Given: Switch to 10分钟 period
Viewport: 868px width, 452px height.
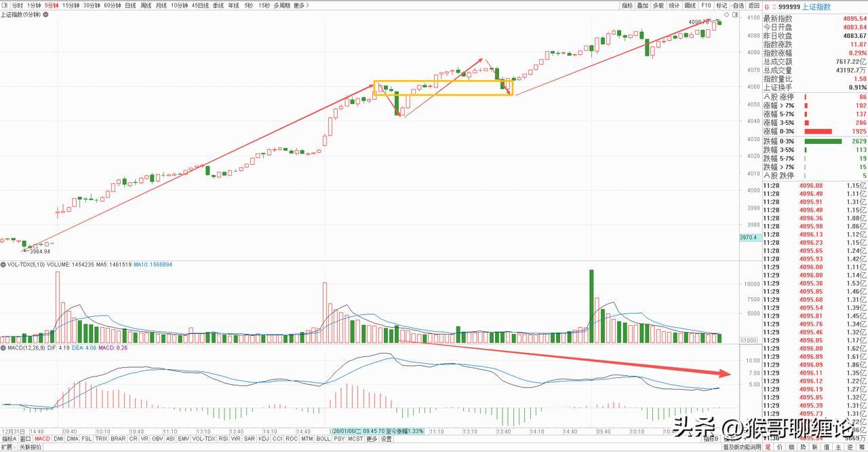Looking at the screenshot, I should [x=180, y=5].
